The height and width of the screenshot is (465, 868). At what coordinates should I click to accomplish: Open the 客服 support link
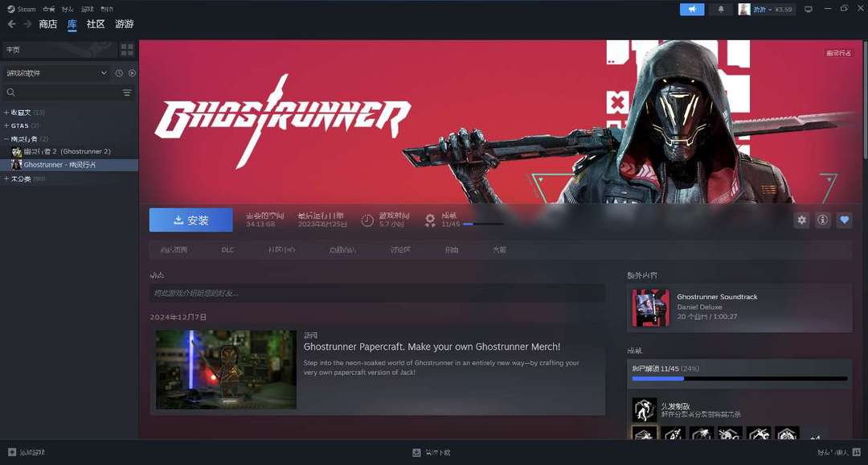(x=499, y=250)
